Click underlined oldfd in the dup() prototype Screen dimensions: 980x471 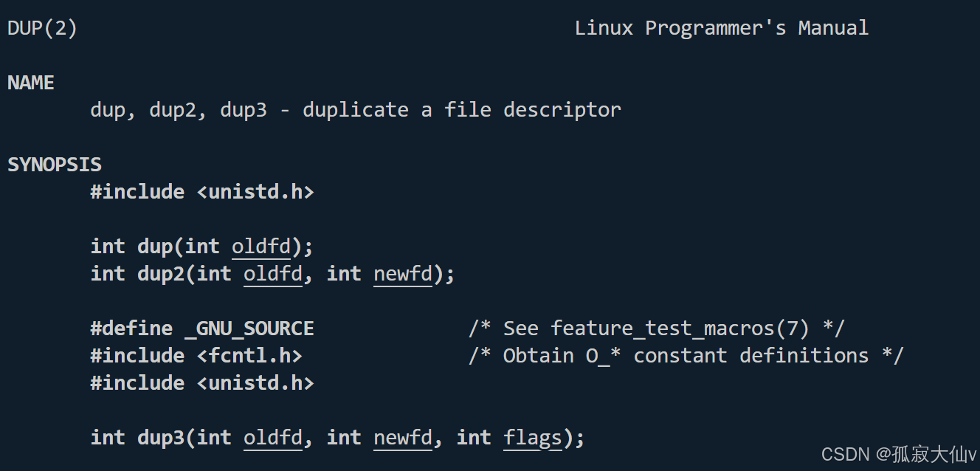(x=261, y=247)
